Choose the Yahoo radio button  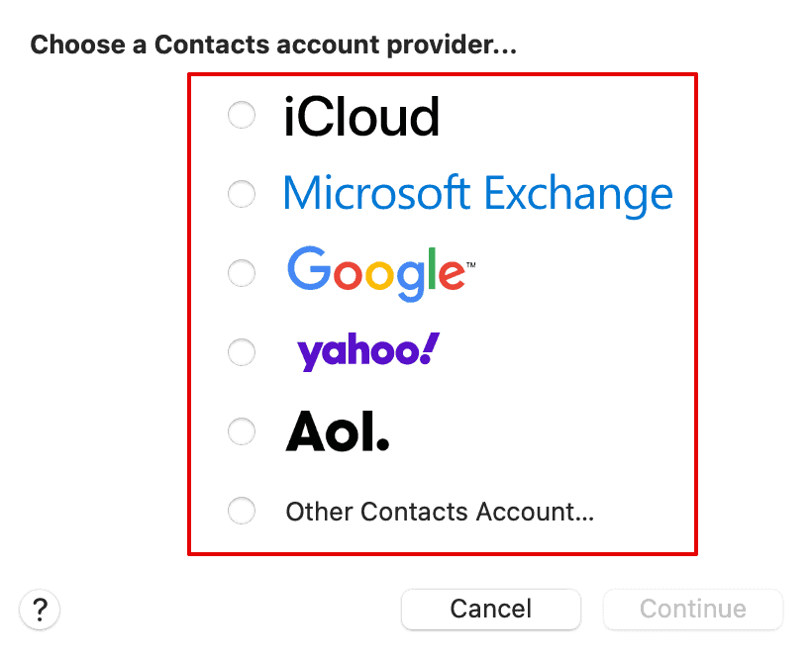click(242, 352)
